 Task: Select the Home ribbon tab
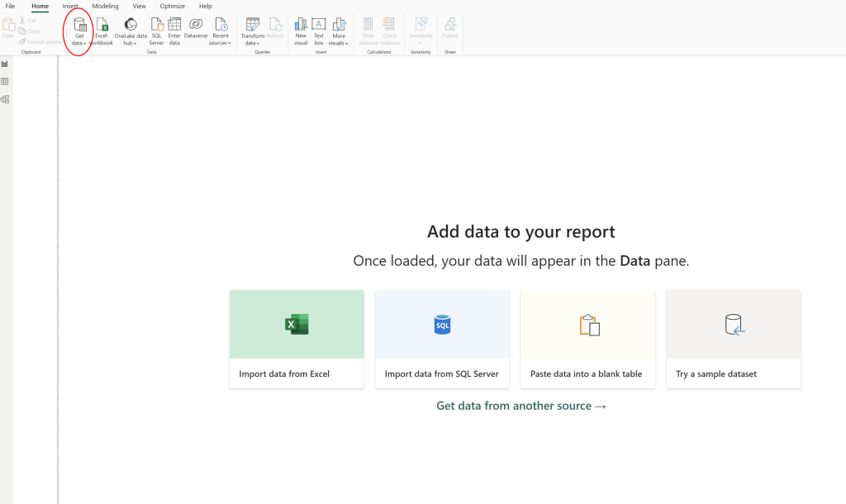(x=40, y=6)
